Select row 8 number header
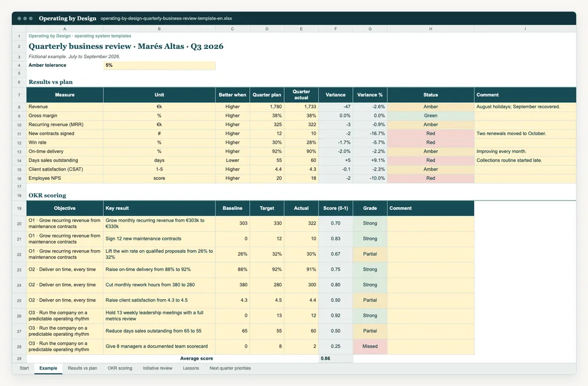 pyautogui.click(x=19, y=107)
